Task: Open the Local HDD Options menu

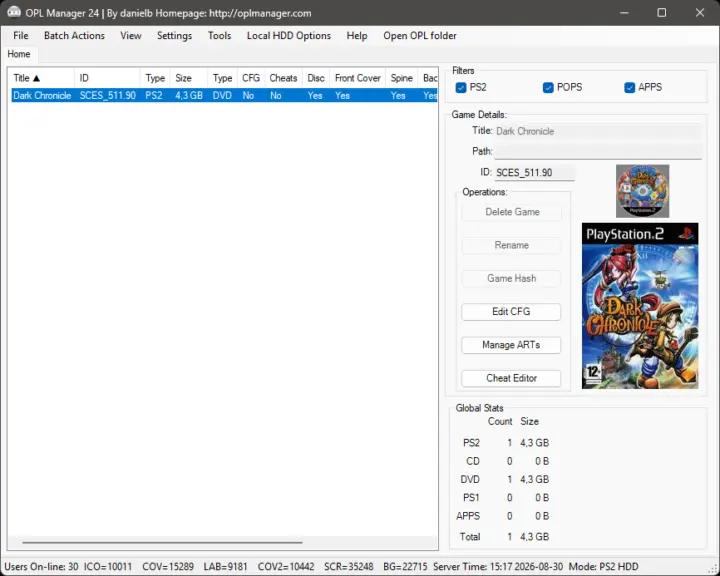Action: (x=289, y=35)
